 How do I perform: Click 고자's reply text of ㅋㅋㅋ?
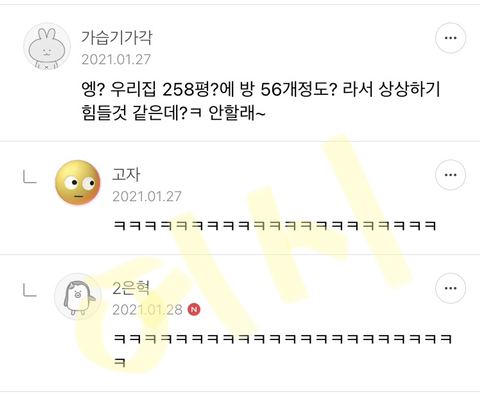point(275,226)
